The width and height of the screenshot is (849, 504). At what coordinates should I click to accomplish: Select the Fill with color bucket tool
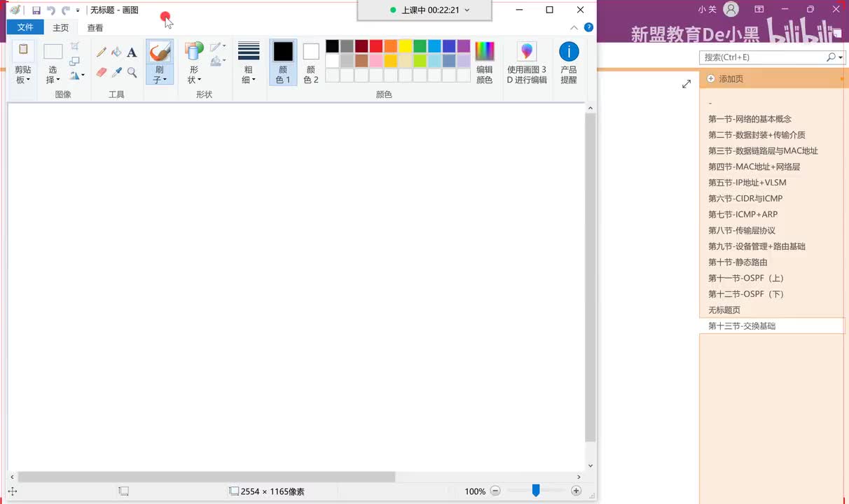[116, 52]
